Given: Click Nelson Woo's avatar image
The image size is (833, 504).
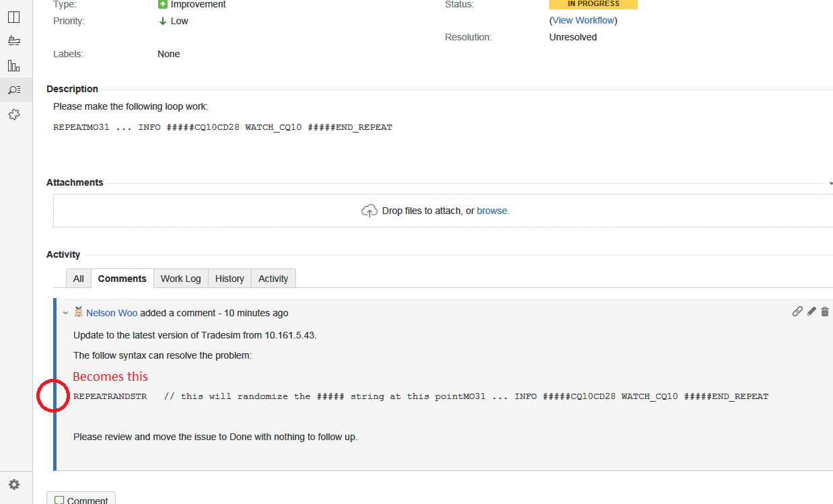Looking at the screenshot, I should 79,312.
